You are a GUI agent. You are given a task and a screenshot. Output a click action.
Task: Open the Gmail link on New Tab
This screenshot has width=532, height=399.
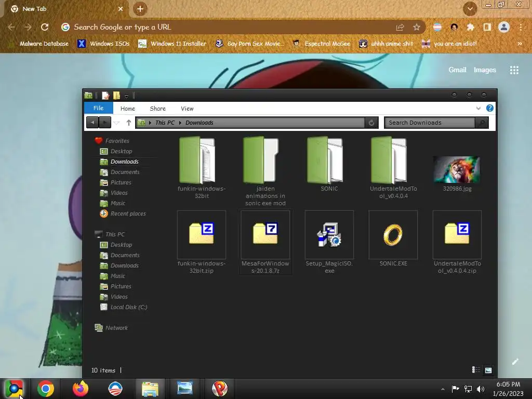(x=457, y=70)
